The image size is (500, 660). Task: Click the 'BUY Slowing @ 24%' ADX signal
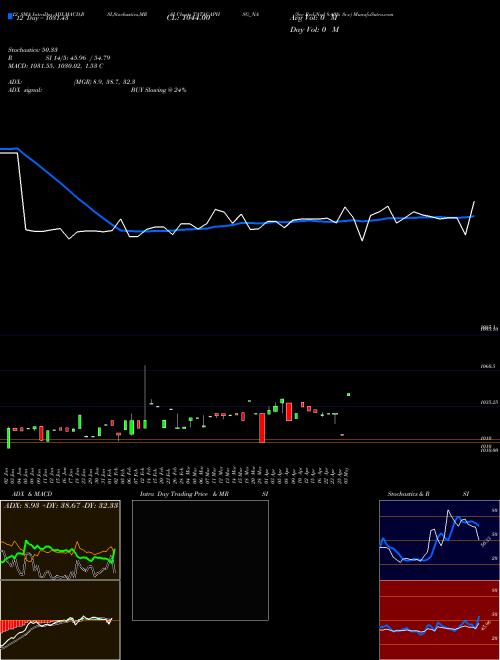[158, 90]
